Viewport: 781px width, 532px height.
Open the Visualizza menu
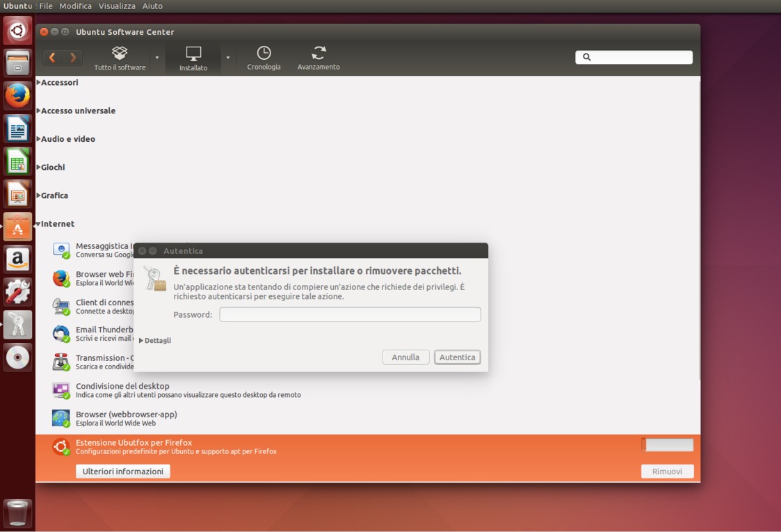pos(117,6)
